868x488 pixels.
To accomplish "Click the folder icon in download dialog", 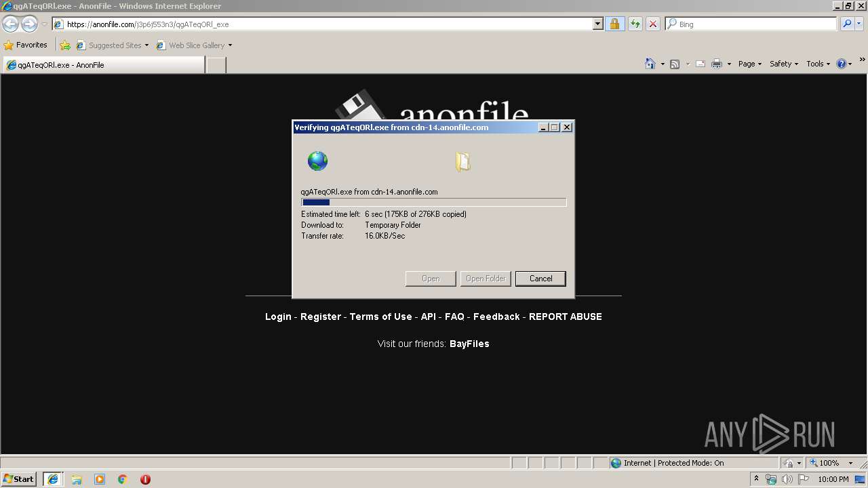I will pos(463,161).
